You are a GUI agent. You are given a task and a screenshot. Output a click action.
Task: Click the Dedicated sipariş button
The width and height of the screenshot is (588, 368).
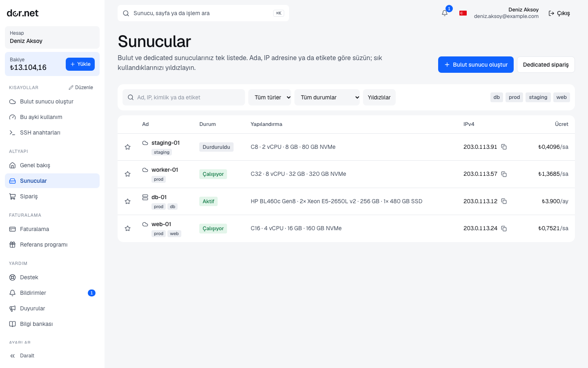pyautogui.click(x=546, y=65)
